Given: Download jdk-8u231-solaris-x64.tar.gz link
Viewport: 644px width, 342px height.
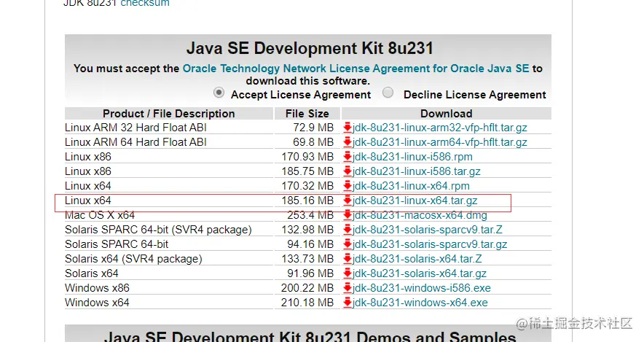Looking at the screenshot, I should (420, 273).
